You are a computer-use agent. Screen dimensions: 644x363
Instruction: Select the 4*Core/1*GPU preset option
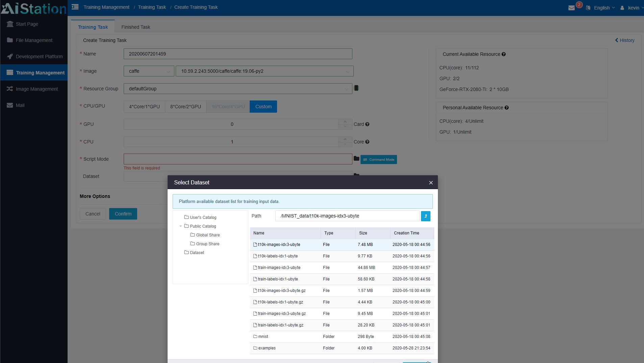click(144, 107)
